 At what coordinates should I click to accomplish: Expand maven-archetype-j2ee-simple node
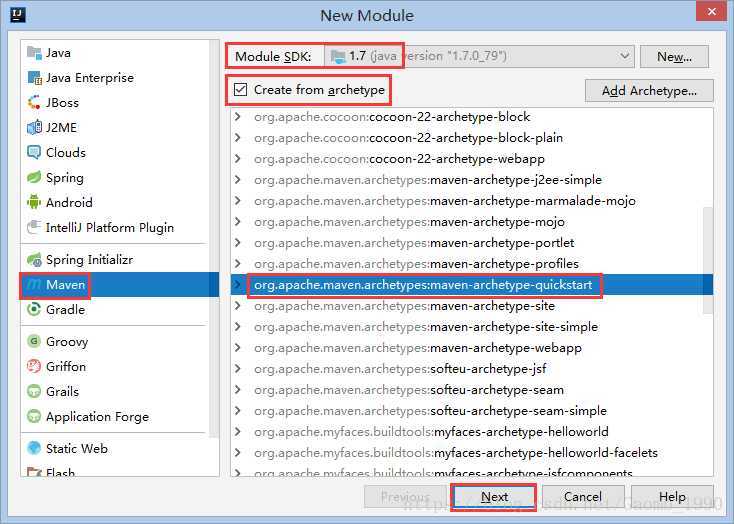[x=238, y=179]
